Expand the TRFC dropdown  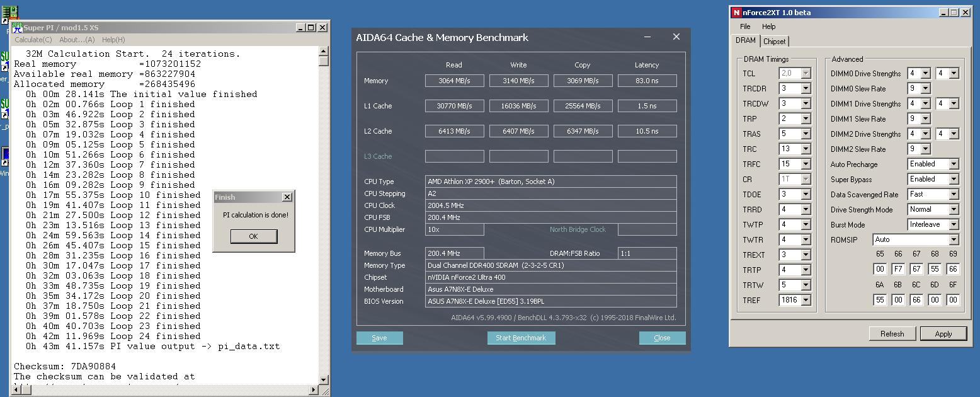(x=806, y=164)
